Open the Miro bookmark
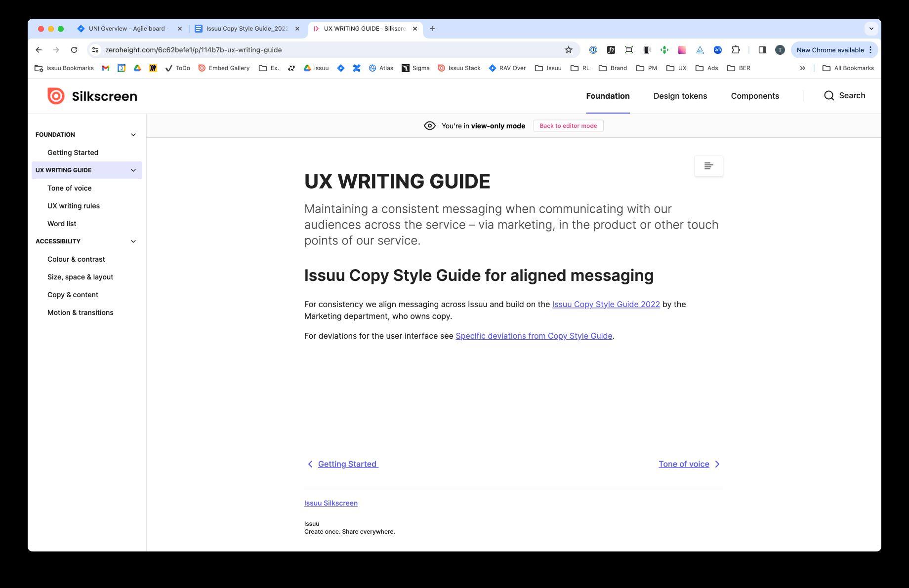The height and width of the screenshot is (588, 909). [153, 68]
